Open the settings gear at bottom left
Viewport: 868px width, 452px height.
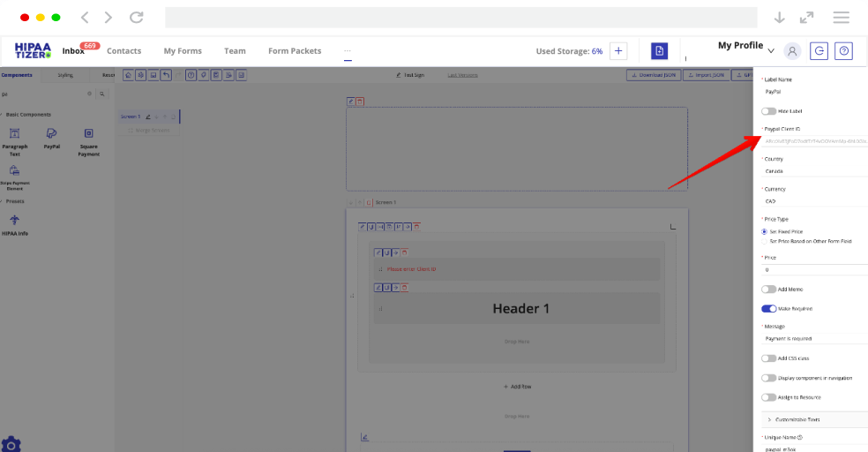[11, 443]
